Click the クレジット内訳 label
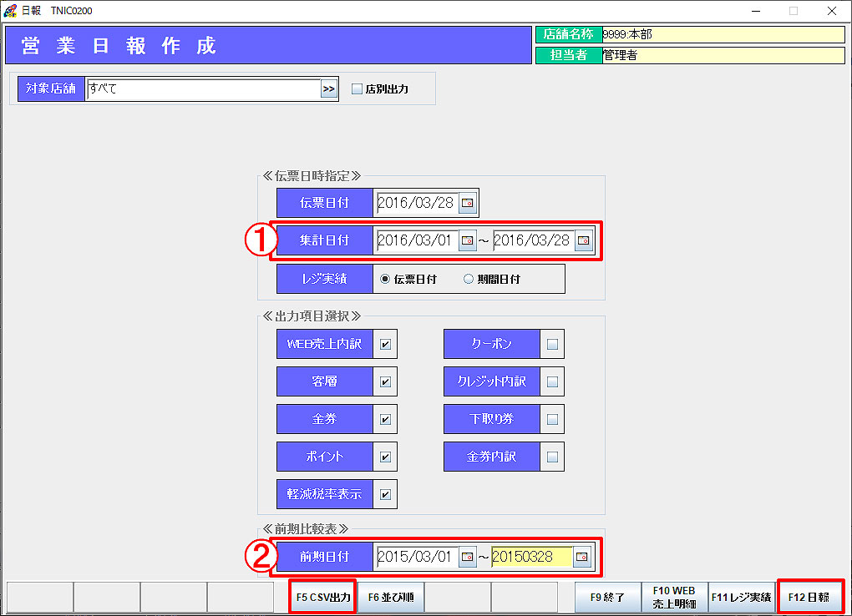 492,381
